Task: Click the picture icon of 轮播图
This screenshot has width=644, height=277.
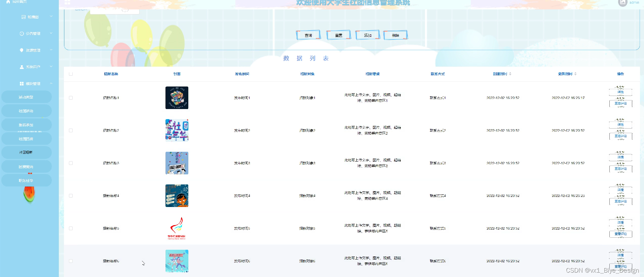Action: point(23,17)
